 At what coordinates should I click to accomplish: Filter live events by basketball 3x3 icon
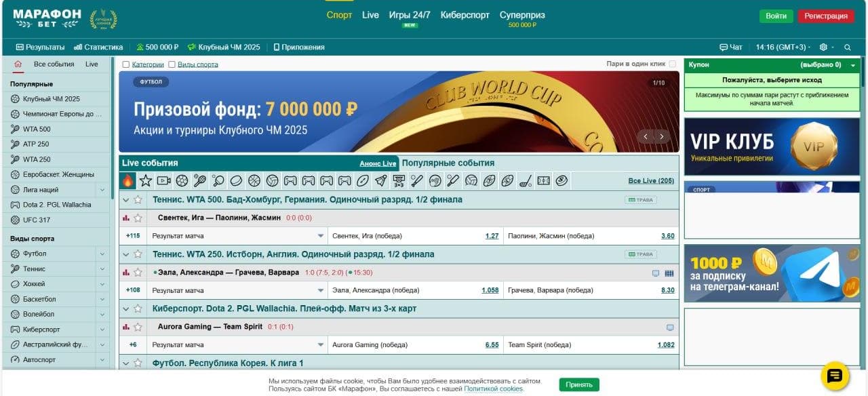click(x=398, y=181)
